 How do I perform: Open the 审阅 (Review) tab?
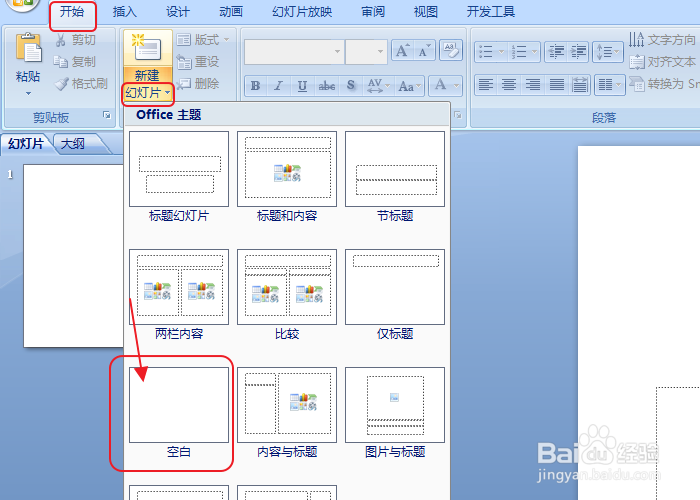[373, 12]
